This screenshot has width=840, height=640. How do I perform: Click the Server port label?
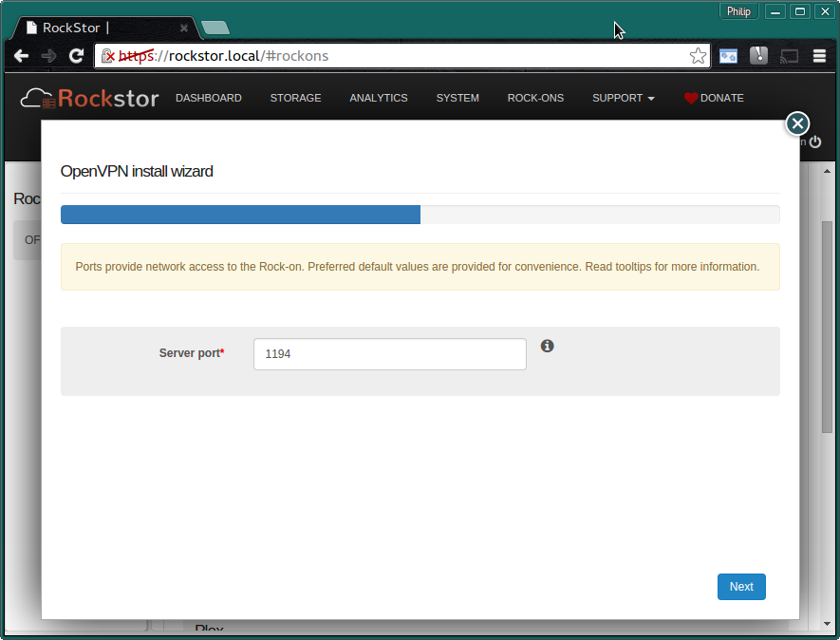pos(191,353)
